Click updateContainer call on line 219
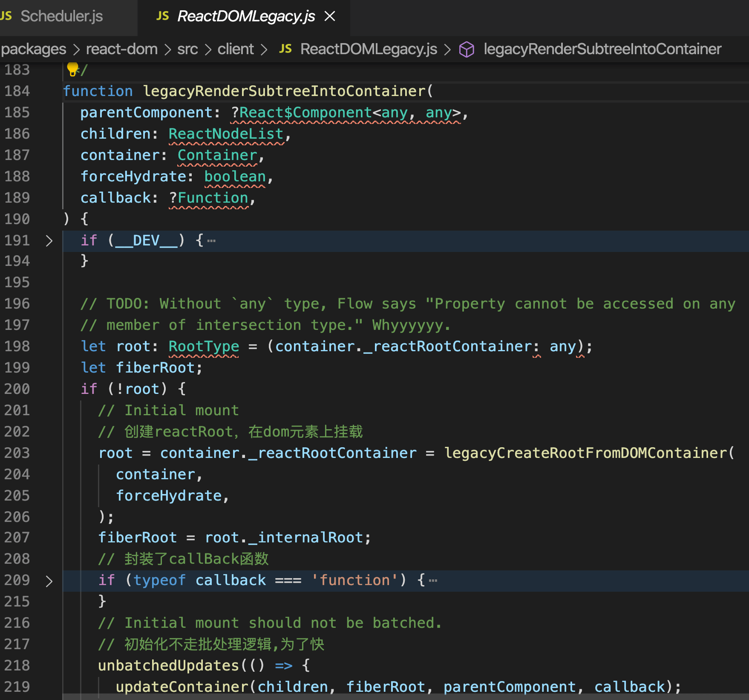This screenshot has width=749, height=700. (x=182, y=687)
